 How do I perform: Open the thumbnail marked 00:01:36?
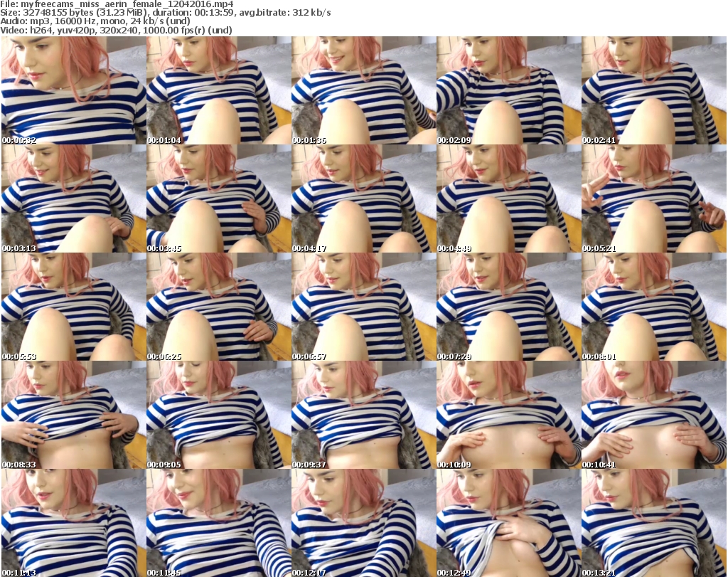363,91
